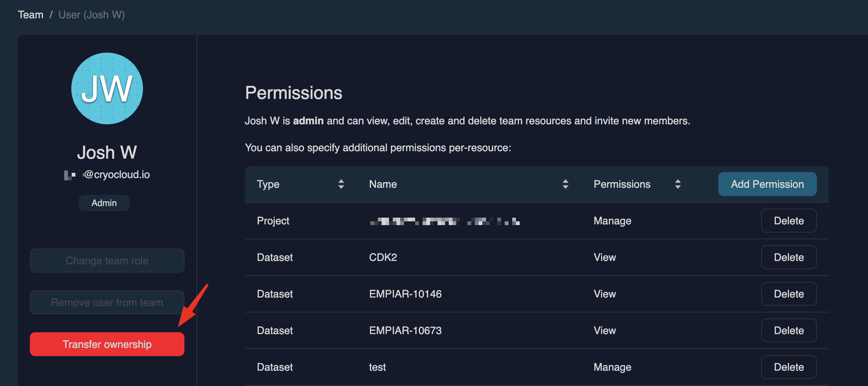Click the JW avatar circle
The image size is (868, 386).
[x=107, y=88]
